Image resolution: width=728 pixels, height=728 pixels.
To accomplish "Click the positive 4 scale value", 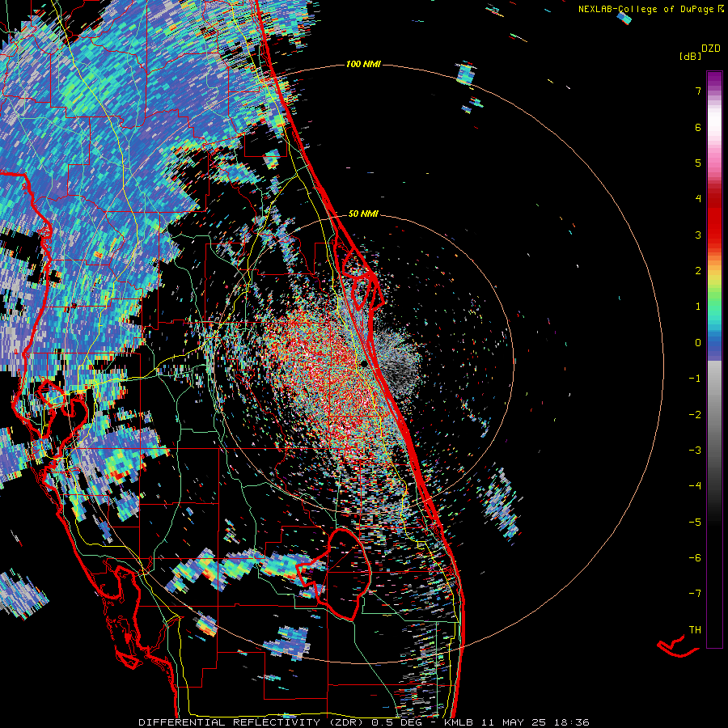I will pyautogui.click(x=698, y=199).
